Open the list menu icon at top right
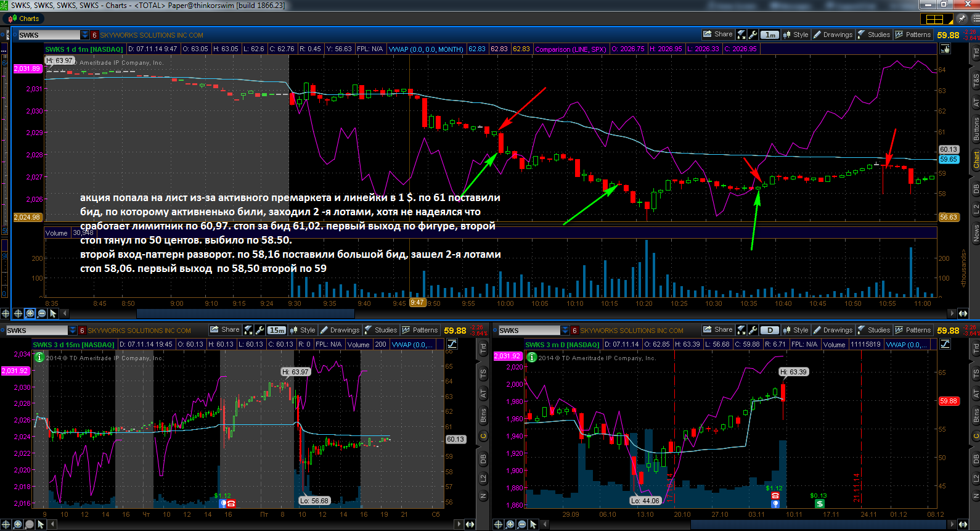Screen dimensions: 980x531 [975, 19]
